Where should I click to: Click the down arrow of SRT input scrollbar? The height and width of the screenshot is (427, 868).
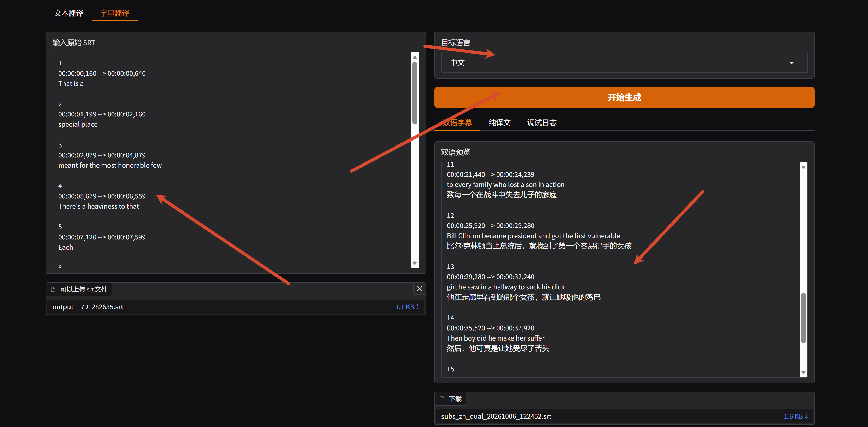pyautogui.click(x=415, y=263)
